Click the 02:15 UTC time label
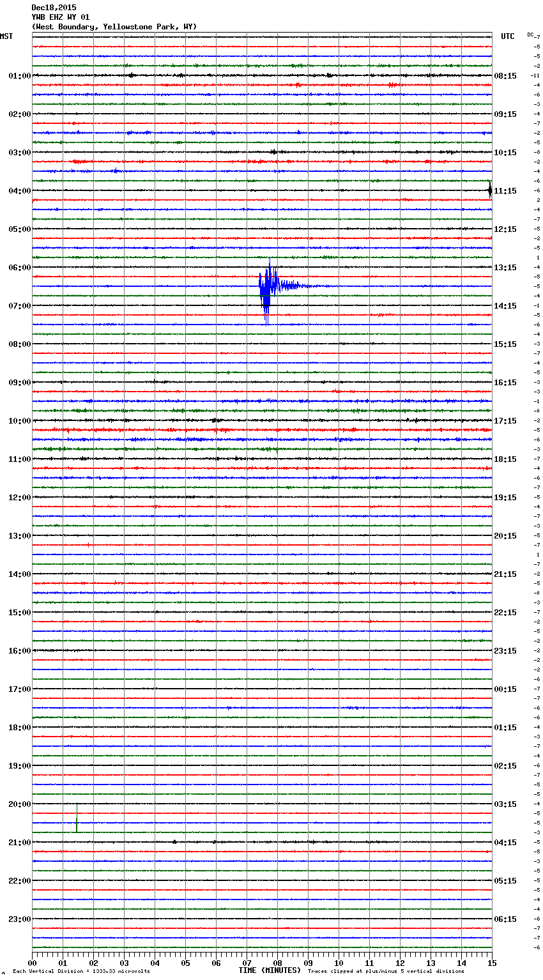The width and height of the screenshot is (543, 980). pyautogui.click(x=505, y=766)
